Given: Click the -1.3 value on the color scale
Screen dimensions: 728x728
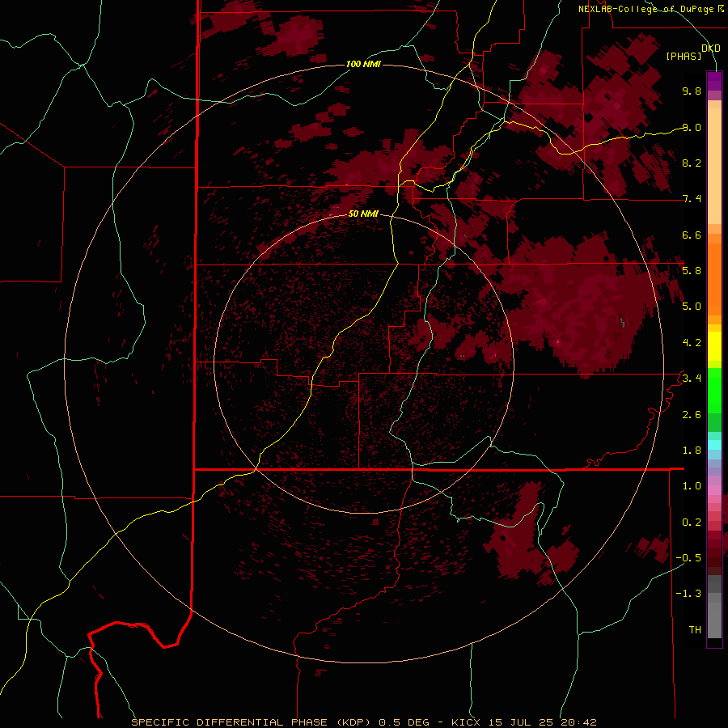Looking at the screenshot, I should point(688,594).
